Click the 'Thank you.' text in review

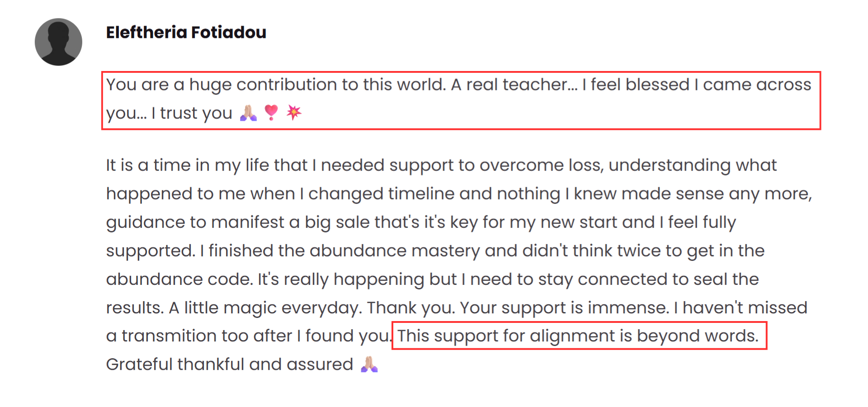click(411, 308)
